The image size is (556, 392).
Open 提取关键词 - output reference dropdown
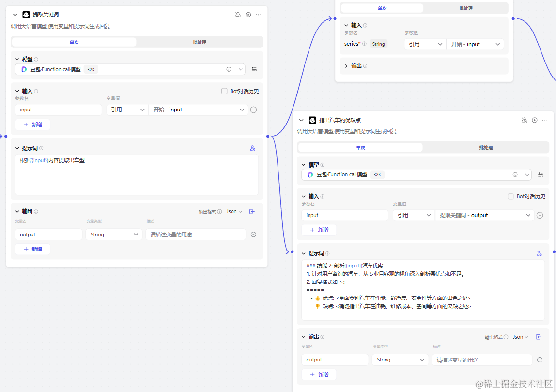485,215
